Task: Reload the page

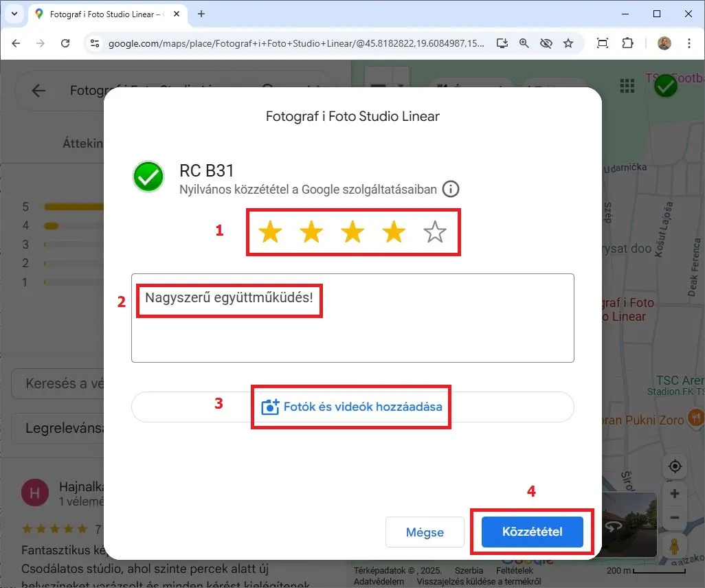Action: point(65,43)
